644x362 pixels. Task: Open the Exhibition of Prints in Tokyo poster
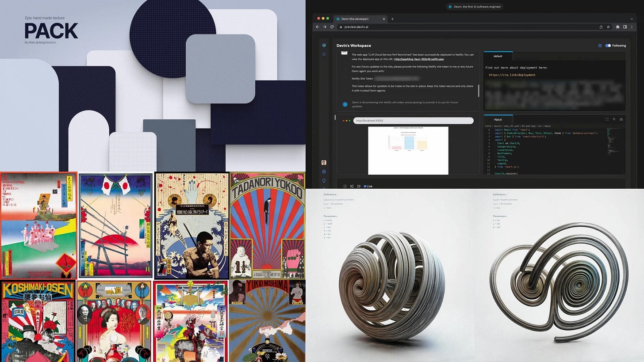click(x=39, y=225)
